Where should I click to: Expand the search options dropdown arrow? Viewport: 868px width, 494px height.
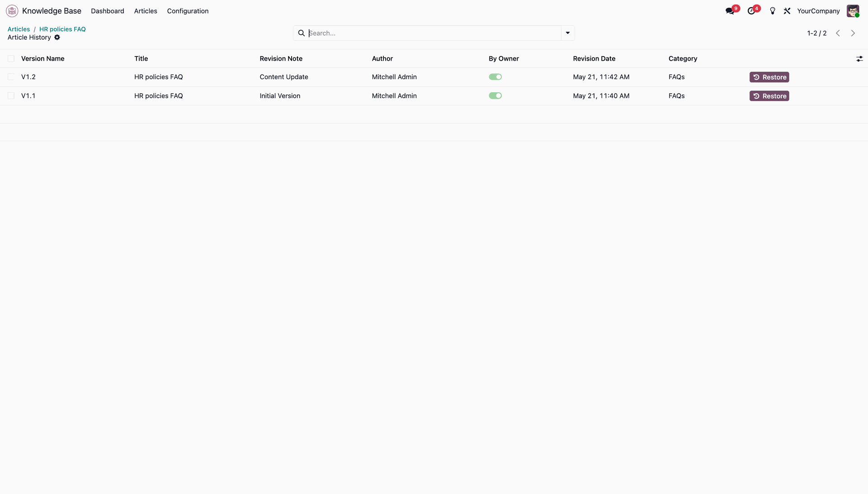(x=568, y=33)
